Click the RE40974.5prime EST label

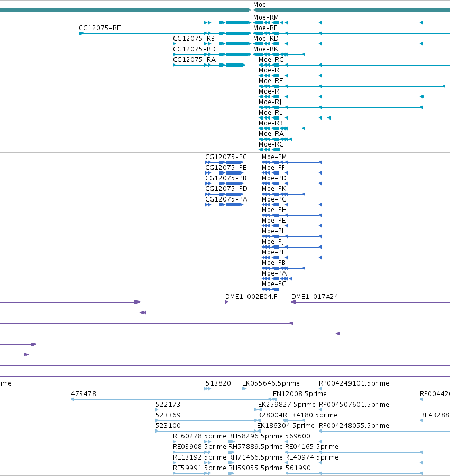311,457
